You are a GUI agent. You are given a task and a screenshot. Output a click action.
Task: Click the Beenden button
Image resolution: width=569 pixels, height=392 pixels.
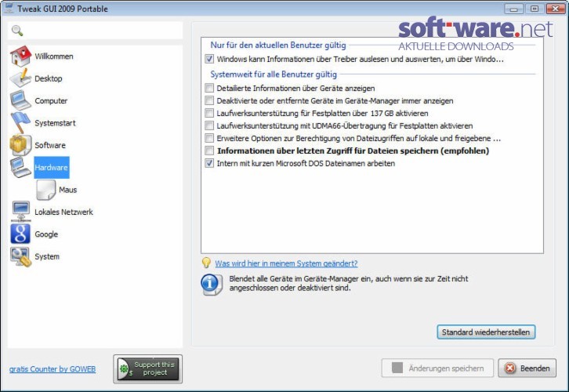pos(527,368)
